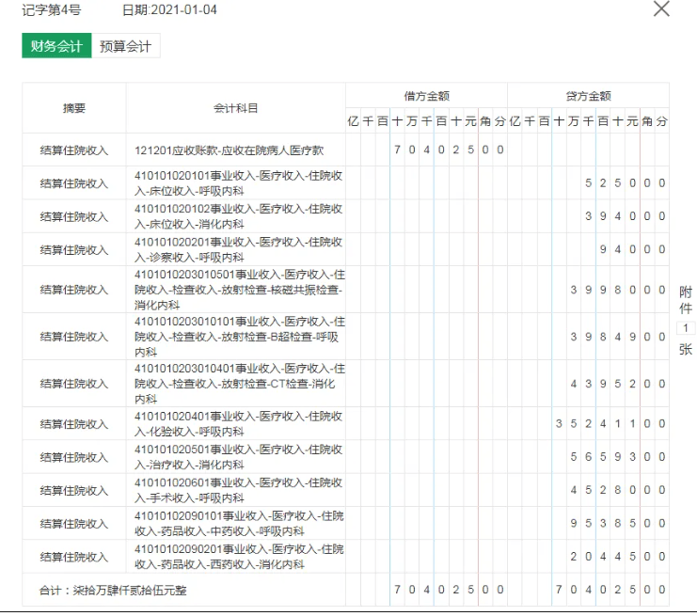This screenshot has width=697, height=616.
Task: Select the 中药收入-呼吸内科 account row
Action: pos(235,524)
